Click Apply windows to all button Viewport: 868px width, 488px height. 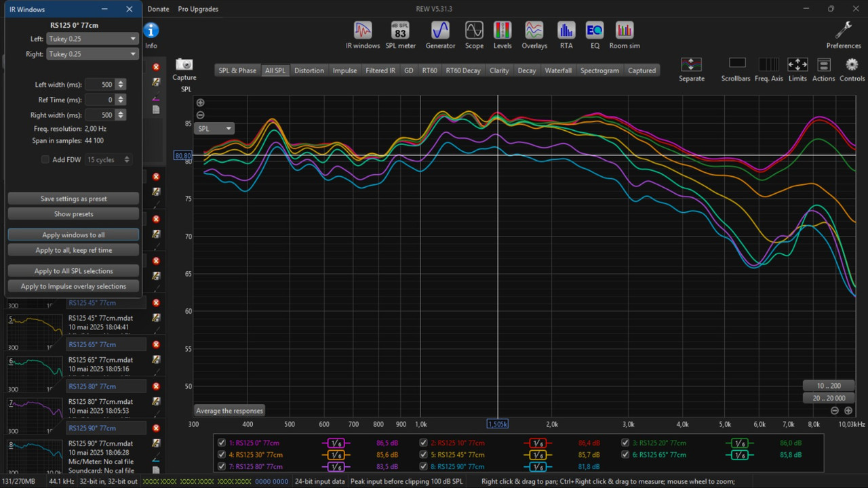click(73, 235)
